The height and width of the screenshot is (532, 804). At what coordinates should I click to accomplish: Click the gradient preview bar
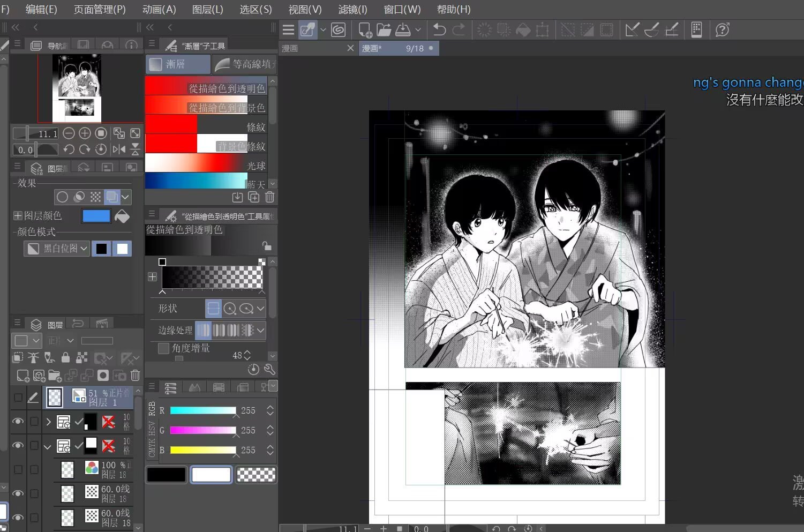click(x=212, y=277)
